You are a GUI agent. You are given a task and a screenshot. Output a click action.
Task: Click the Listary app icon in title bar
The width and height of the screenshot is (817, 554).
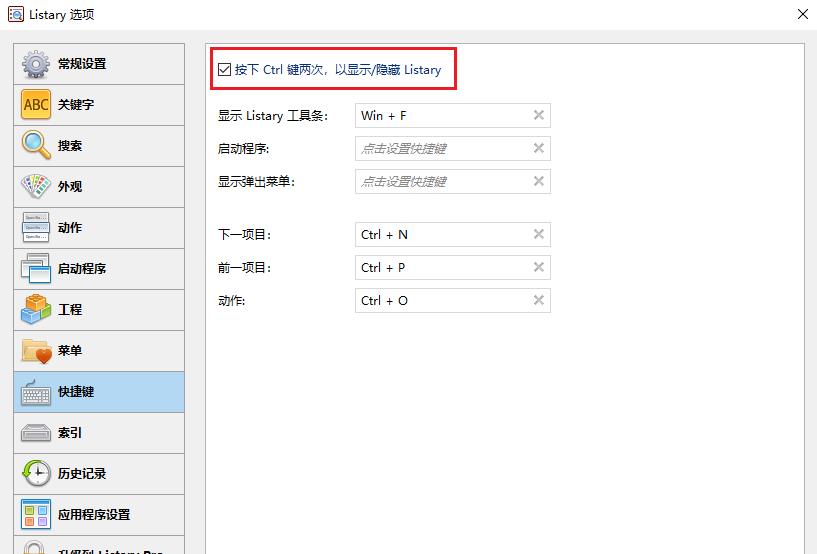[x=16, y=15]
